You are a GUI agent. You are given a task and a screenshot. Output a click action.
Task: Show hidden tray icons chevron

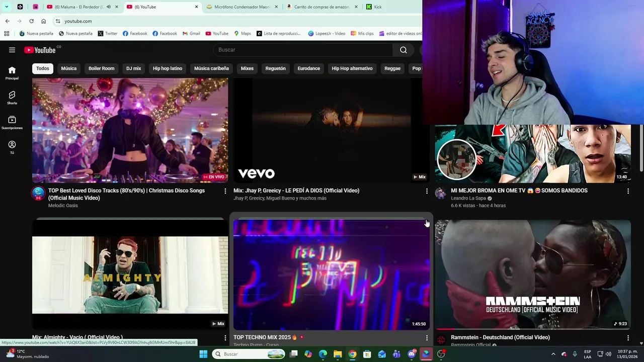coord(553,354)
